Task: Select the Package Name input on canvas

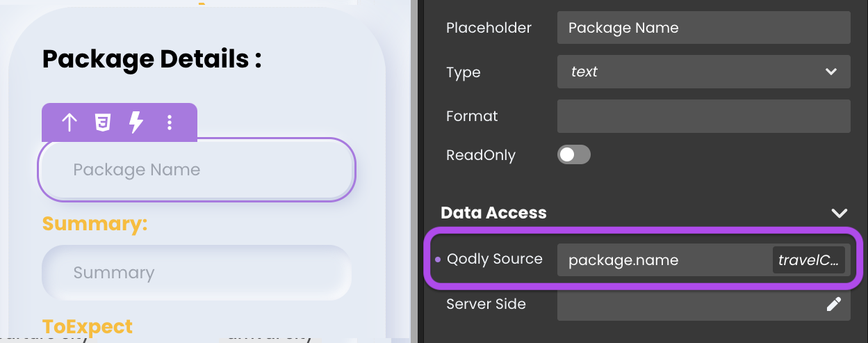Action: click(197, 170)
